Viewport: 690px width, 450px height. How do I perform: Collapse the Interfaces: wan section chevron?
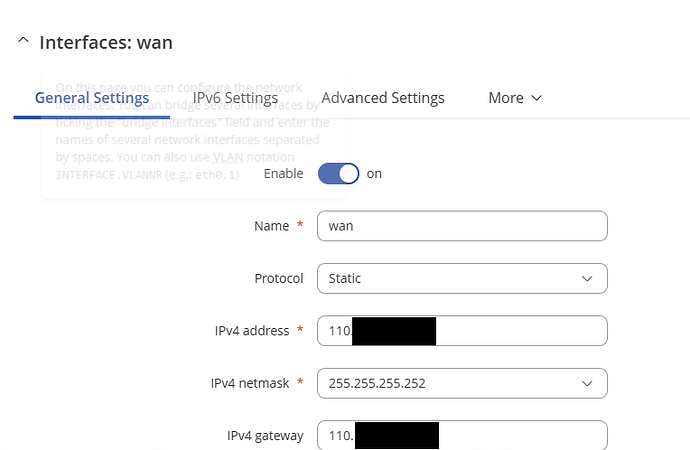[x=23, y=41]
